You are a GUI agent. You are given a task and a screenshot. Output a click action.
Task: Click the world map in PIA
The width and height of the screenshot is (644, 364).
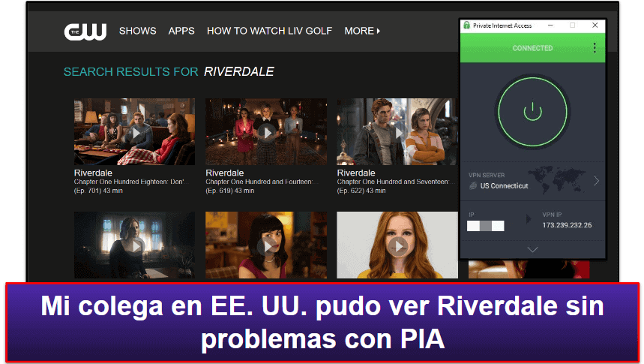click(559, 179)
